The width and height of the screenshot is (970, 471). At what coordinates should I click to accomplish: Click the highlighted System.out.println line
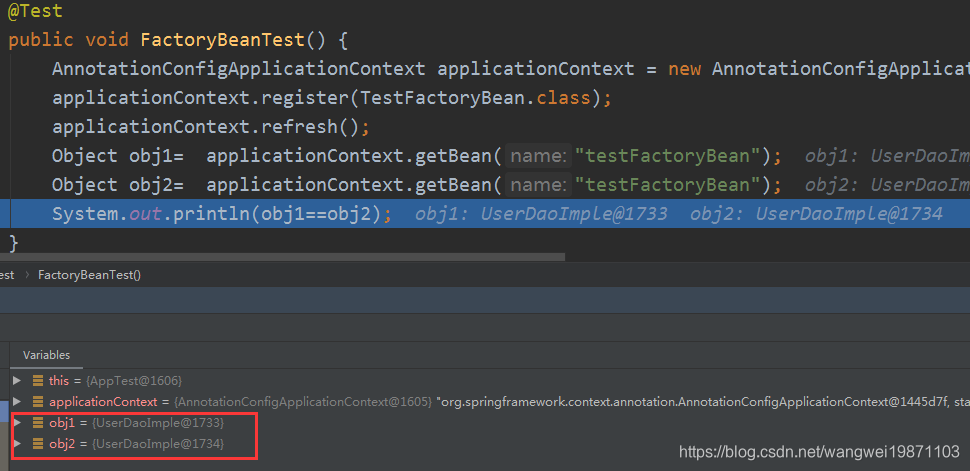[x=485, y=214]
